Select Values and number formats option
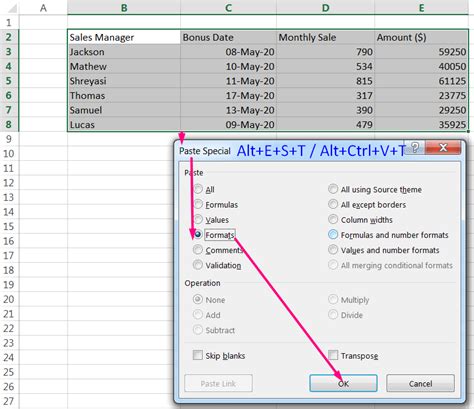The image size is (474, 409). click(x=333, y=250)
